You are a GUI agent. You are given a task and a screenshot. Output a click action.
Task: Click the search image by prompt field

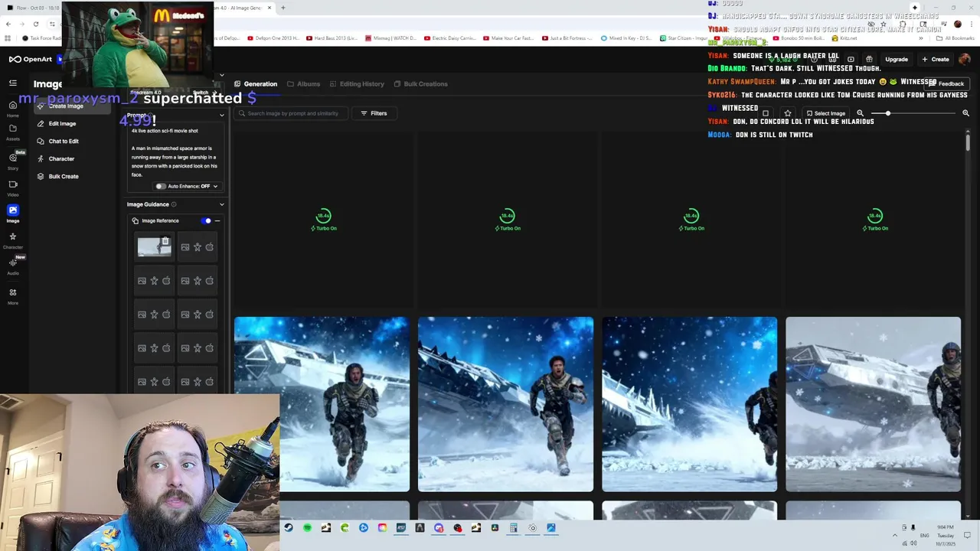(x=291, y=113)
